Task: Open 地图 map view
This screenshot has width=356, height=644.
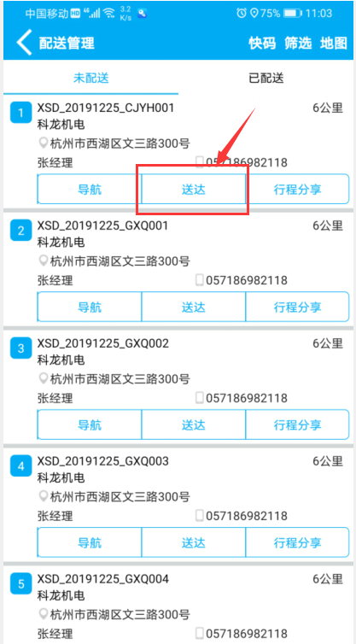Action: [x=334, y=43]
